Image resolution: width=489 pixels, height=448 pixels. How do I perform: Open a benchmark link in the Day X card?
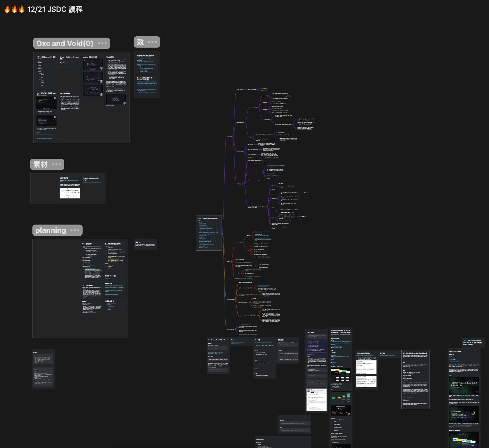coord(146,82)
